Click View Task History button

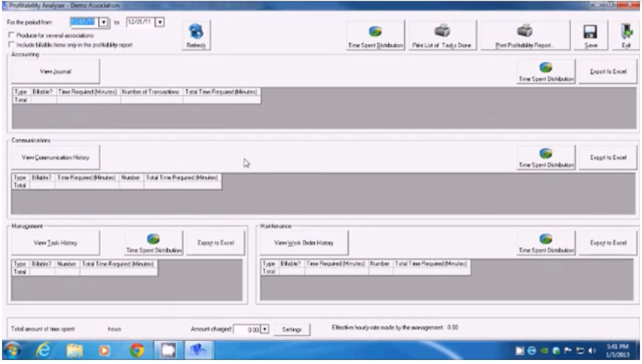(x=56, y=243)
